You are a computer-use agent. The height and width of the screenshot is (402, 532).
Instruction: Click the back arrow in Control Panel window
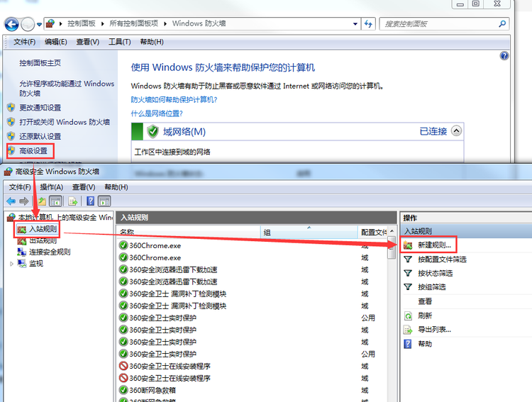pos(12,24)
